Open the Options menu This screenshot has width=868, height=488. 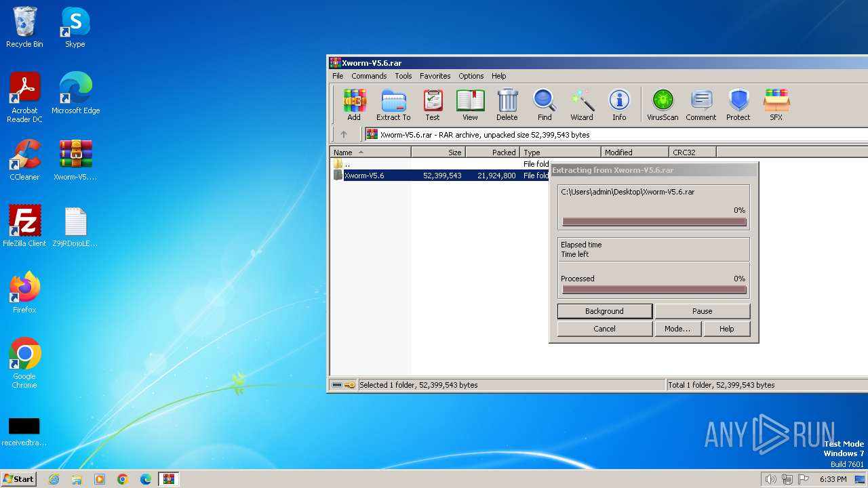(x=471, y=76)
